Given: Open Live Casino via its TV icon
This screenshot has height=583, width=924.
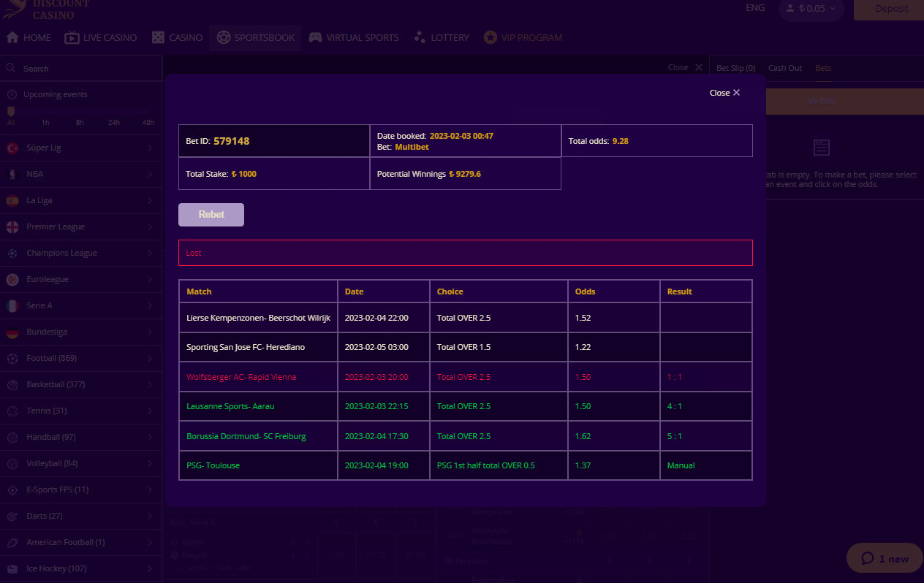Looking at the screenshot, I should click(x=72, y=37).
